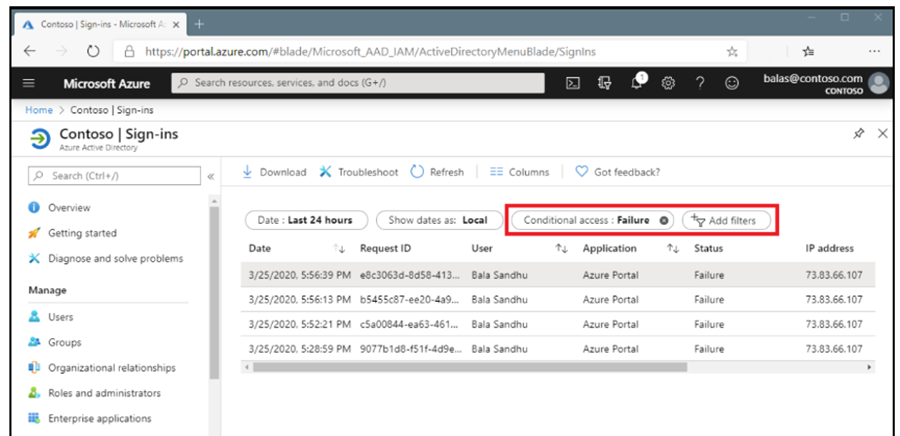Click the horizontal scrollbar under the table
Image resolution: width=900 pixels, height=436 pixels.
point(470,367)
